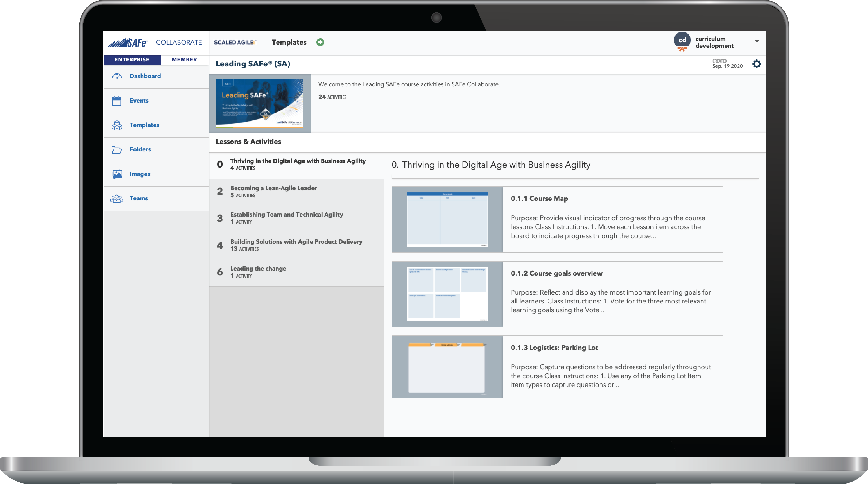The image size is (868, 484).
Task: Click the Templates cubes icon
Action: pos(117,125)
